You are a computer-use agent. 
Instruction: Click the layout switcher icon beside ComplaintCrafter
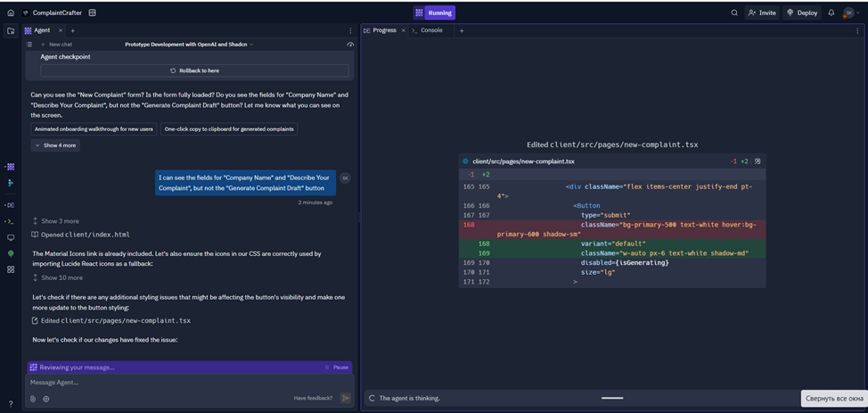[x=92, y=12]
